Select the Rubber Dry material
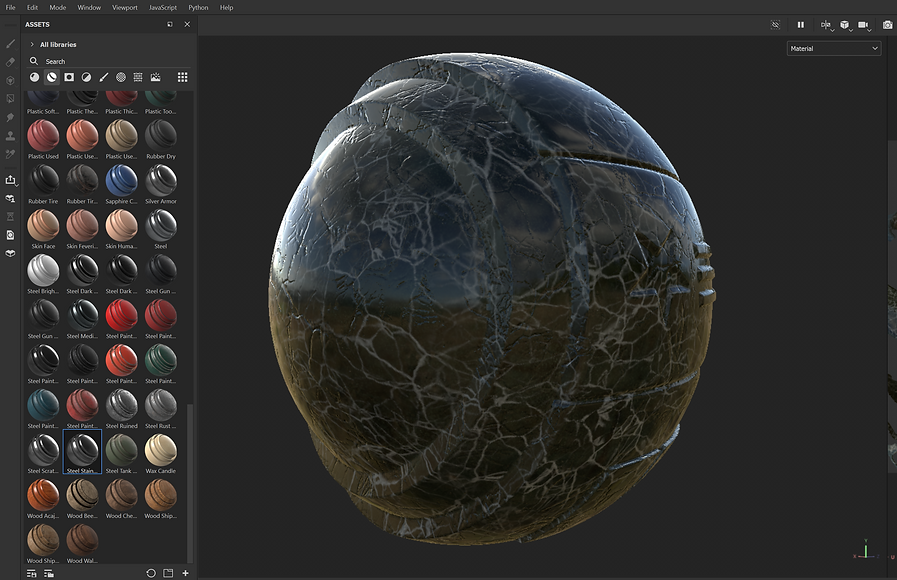 161,140
